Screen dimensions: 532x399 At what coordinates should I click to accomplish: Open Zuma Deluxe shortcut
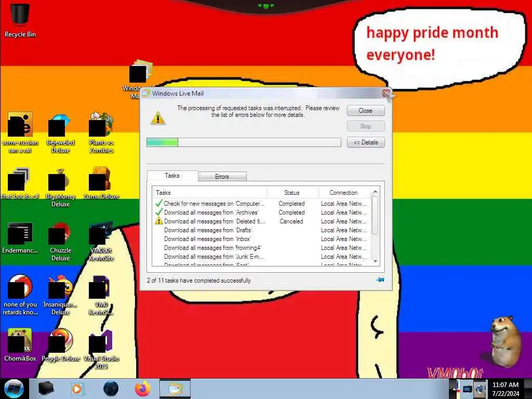[101, 183]
